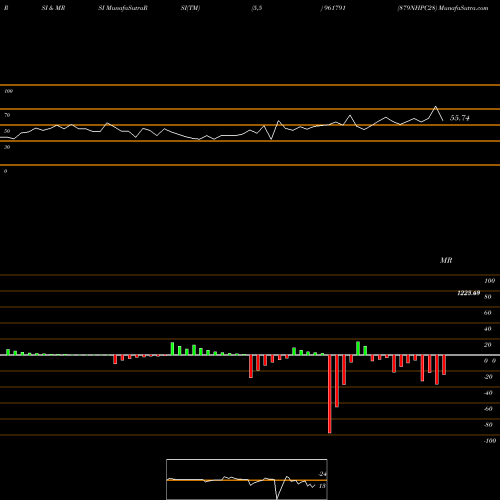Screen dimensions: 500x500
Task: Click the SI & MR header text
Action: [53, 8]
